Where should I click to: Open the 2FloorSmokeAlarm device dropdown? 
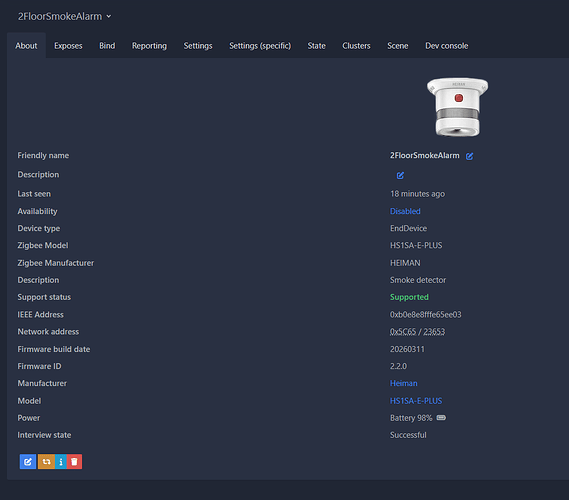point(65,16)
